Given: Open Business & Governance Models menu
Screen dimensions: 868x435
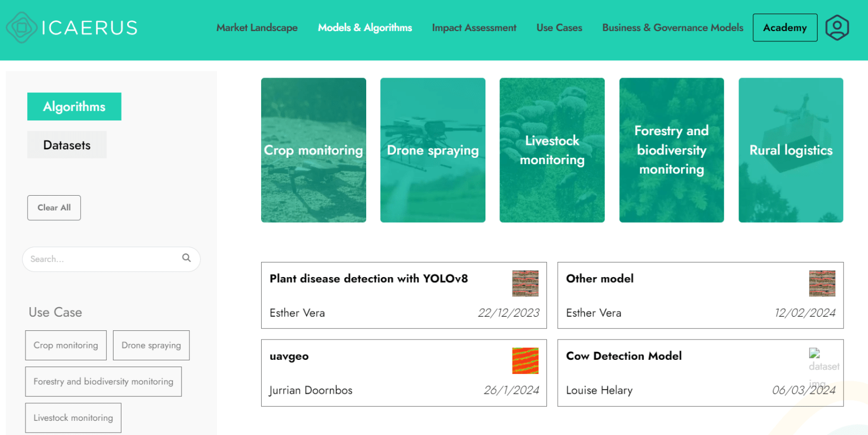Looking at the screenshot, I should [673, 28].
